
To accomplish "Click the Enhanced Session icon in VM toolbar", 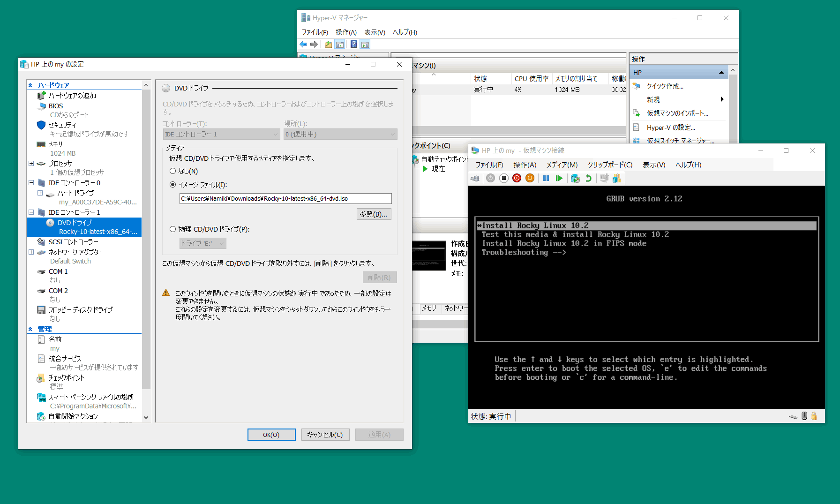I will pyautogui.click(x=604, y=178).
